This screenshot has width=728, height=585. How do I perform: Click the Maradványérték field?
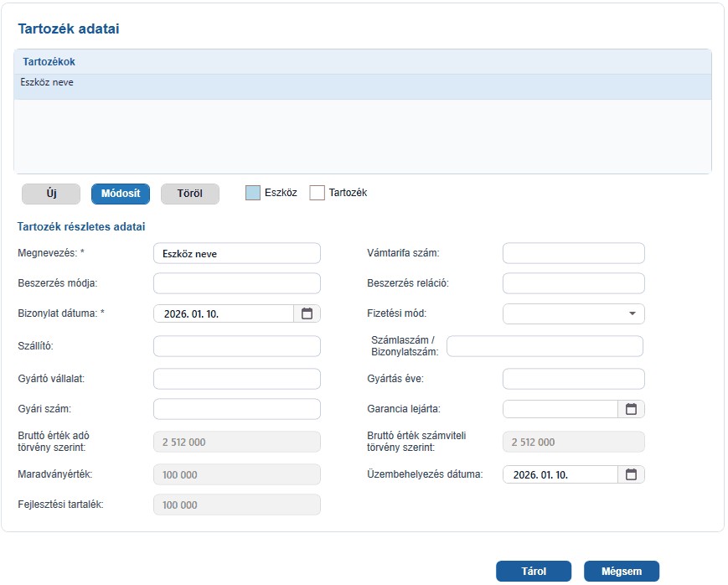(x=237, y=474)
